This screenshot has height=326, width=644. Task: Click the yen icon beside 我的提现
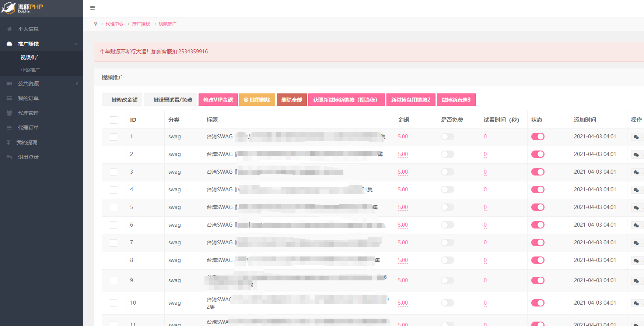(8, 142)
